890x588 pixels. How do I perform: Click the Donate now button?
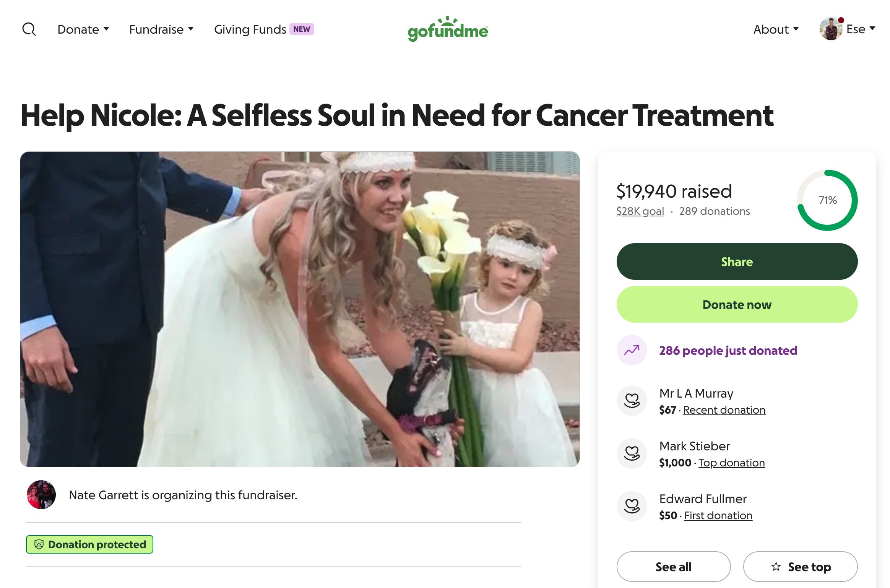pos(737,304)
